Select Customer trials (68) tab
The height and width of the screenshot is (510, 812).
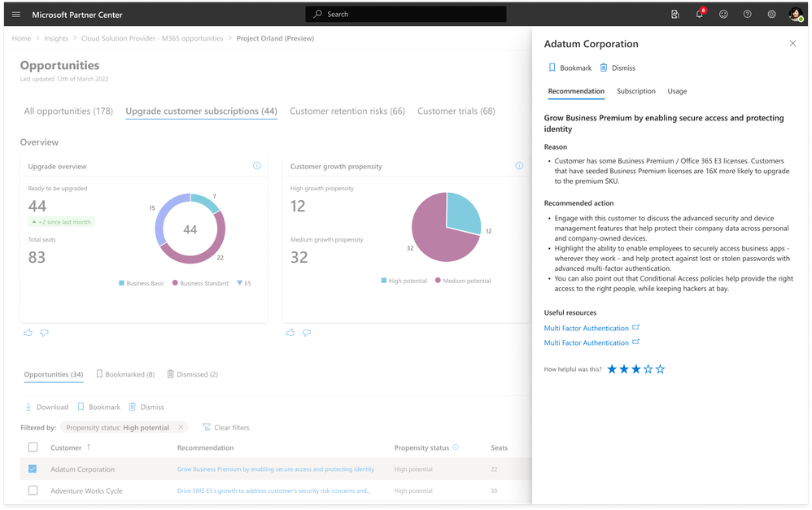pyautogui.click(x=456, y=111)
